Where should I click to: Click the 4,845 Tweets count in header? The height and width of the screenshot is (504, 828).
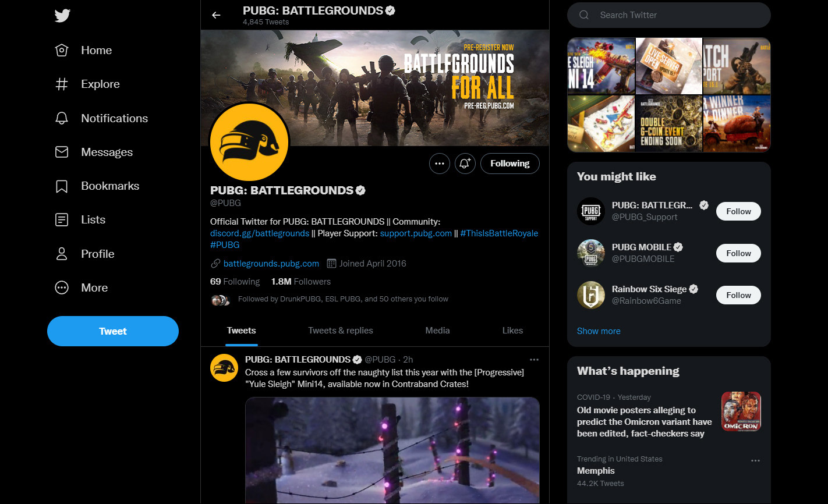coord(266,22)
